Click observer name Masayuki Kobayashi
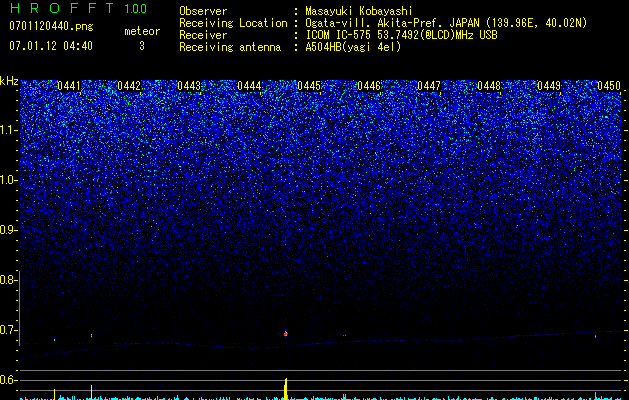 coord(358,11)
